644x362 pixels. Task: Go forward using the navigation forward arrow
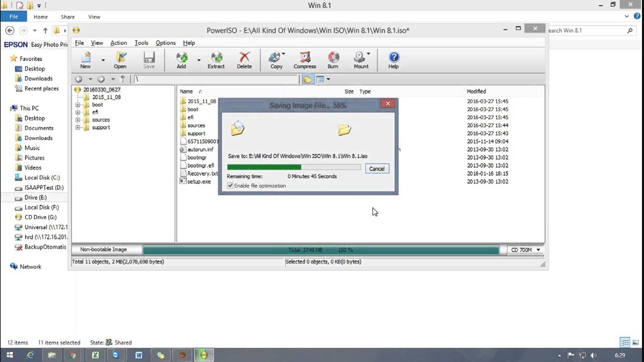tap(101, 79)
